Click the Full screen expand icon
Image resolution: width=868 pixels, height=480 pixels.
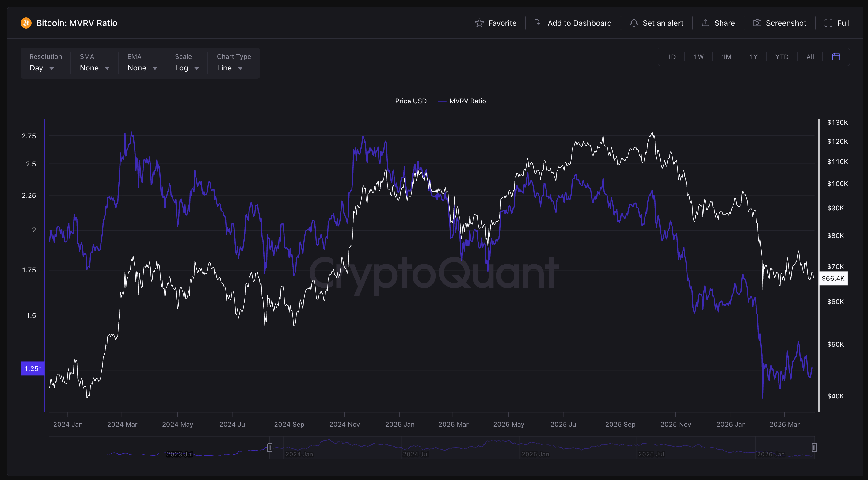pyautogui.click(x=828, y=23)
